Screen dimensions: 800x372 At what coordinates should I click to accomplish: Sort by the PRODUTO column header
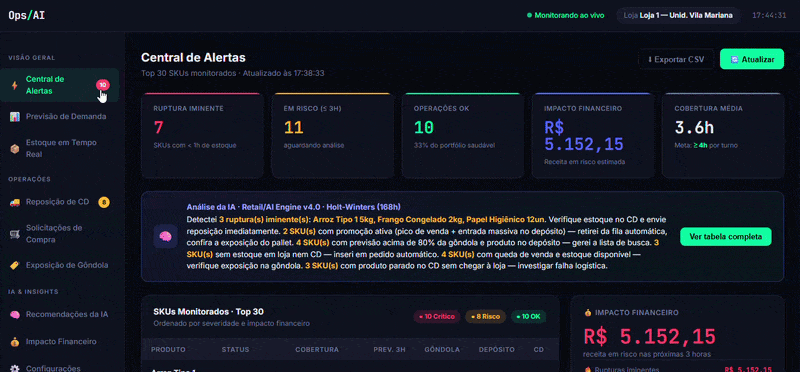(168, 350)
